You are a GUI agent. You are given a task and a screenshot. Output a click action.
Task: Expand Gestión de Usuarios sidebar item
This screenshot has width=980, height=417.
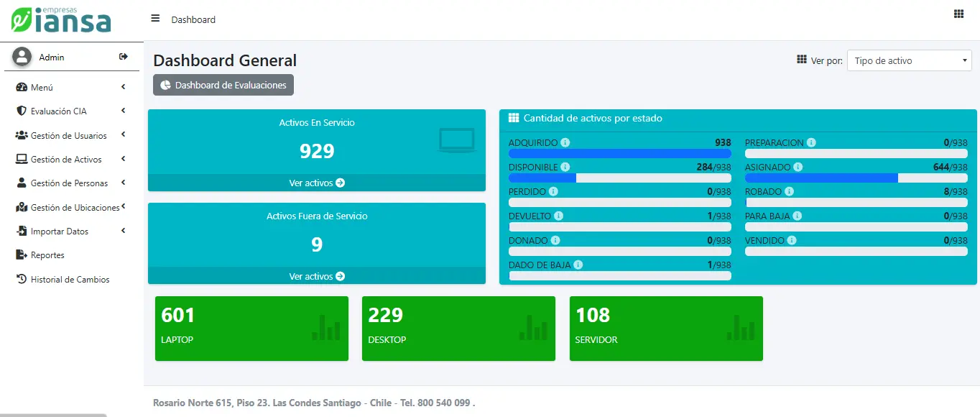[x=70, y=136]
